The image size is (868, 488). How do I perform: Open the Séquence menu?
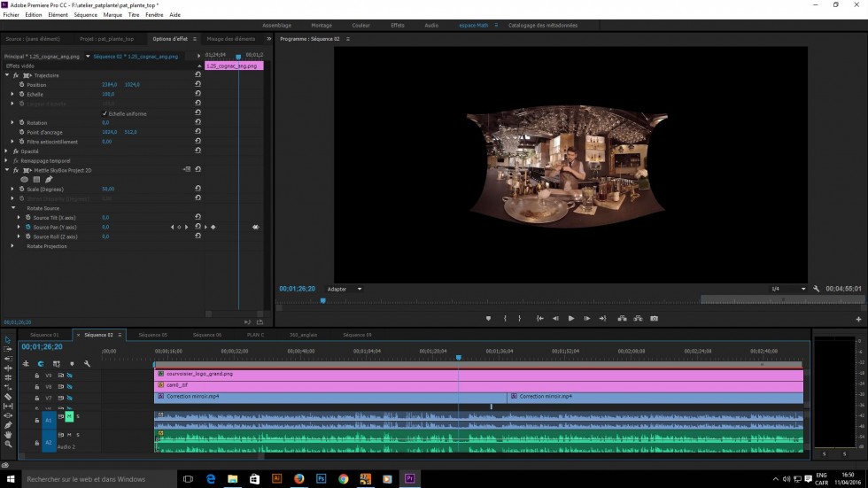[86, 15]
